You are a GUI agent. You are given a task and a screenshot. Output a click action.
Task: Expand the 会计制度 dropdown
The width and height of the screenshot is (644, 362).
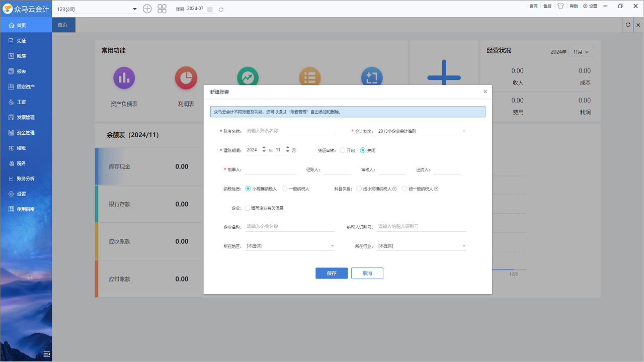[x=463, y=131]
